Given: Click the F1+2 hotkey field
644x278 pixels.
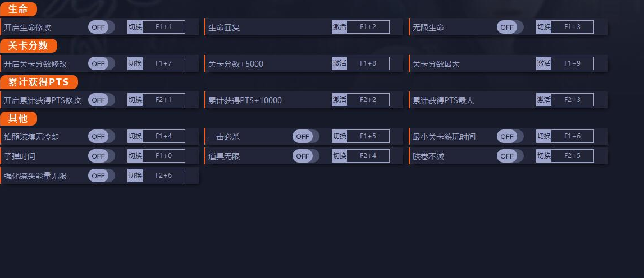Looking at the screenshot, I should point(368,27).
